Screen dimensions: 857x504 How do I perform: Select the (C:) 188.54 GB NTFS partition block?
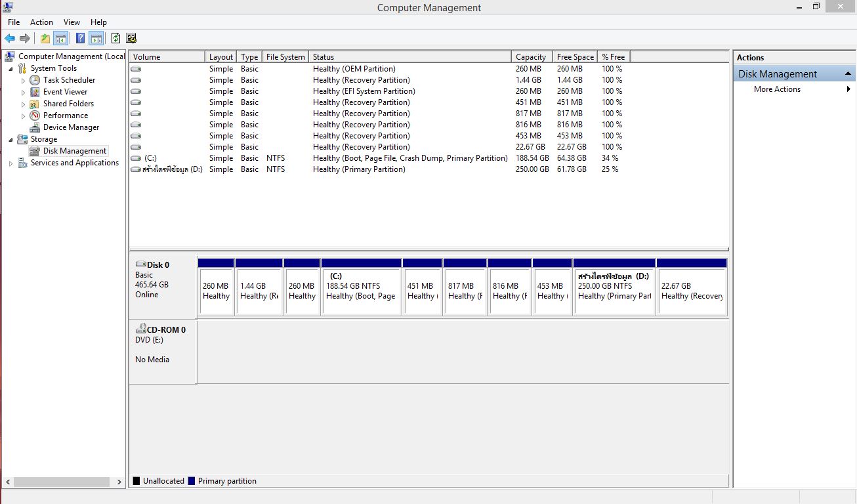pyautogui.click(x=362, y=287)
